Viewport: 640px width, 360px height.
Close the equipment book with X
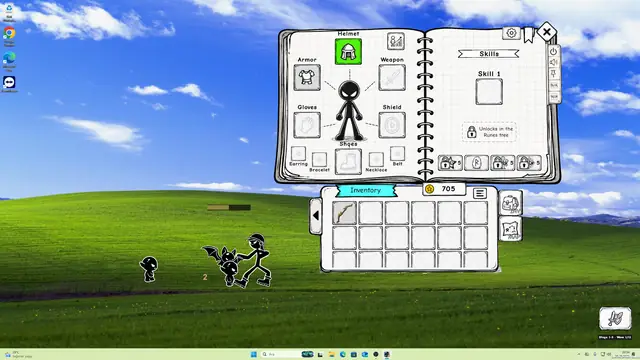click(x=547, y=32)
